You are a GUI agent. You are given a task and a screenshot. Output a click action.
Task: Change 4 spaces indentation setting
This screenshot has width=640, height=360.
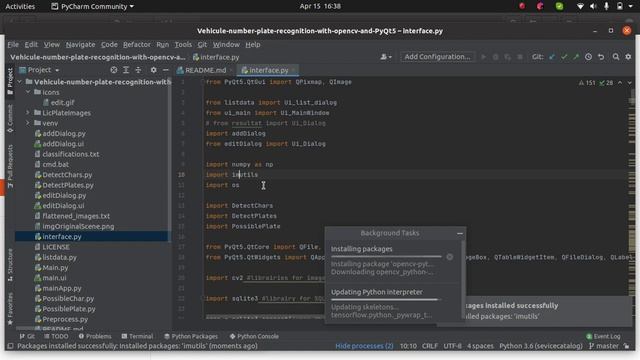tap(480, 346)
